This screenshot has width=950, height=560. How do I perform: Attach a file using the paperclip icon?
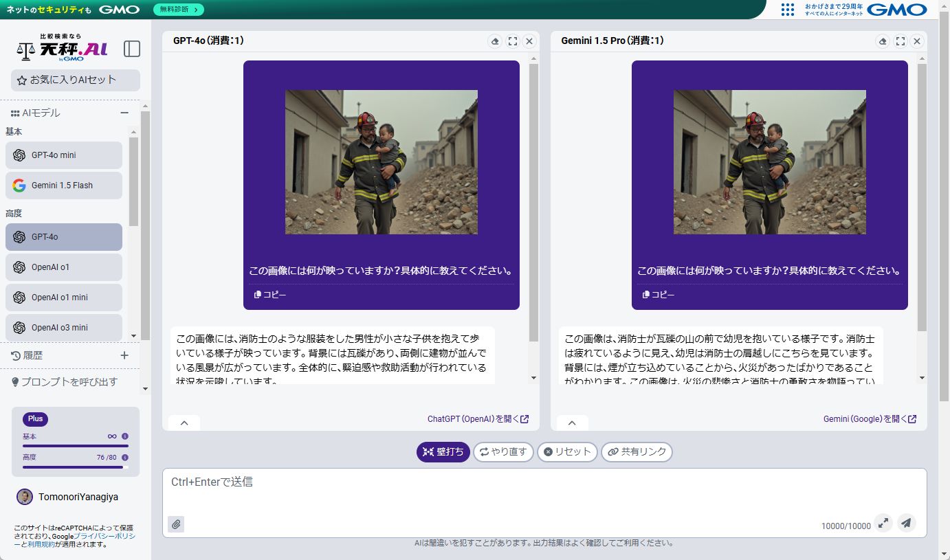click(x=176, y=524)
